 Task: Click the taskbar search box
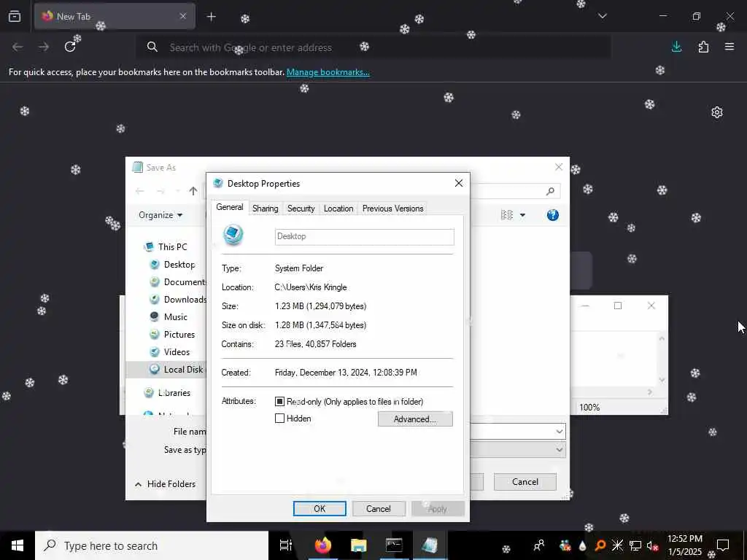pos(152,545)
